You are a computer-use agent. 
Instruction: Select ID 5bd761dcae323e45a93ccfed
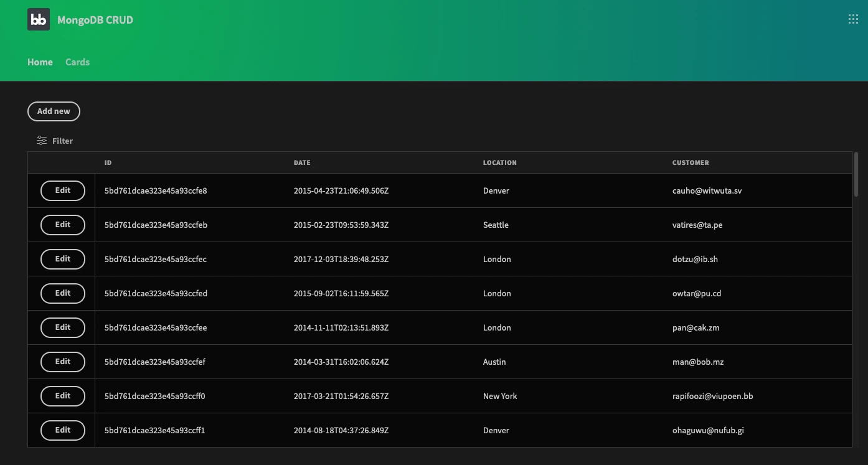click(156, 293)
